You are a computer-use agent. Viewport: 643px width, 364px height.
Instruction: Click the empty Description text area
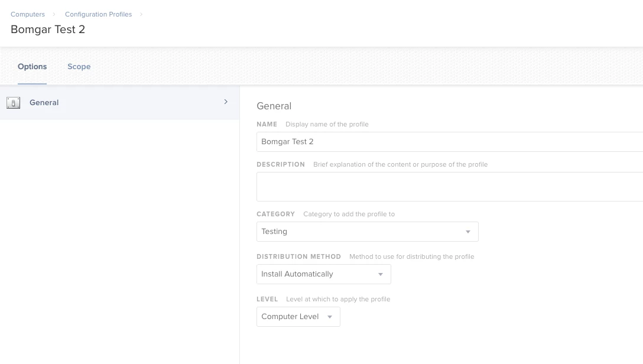click(449, 187)
